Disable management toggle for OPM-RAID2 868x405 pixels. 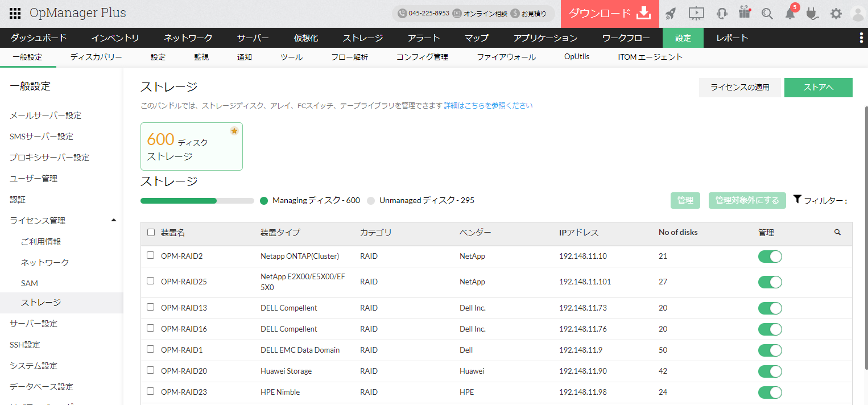[x=770, y=257]
